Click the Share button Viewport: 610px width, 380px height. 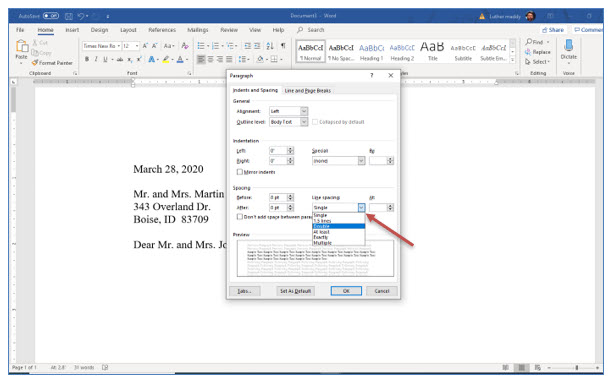pos(553,30)
